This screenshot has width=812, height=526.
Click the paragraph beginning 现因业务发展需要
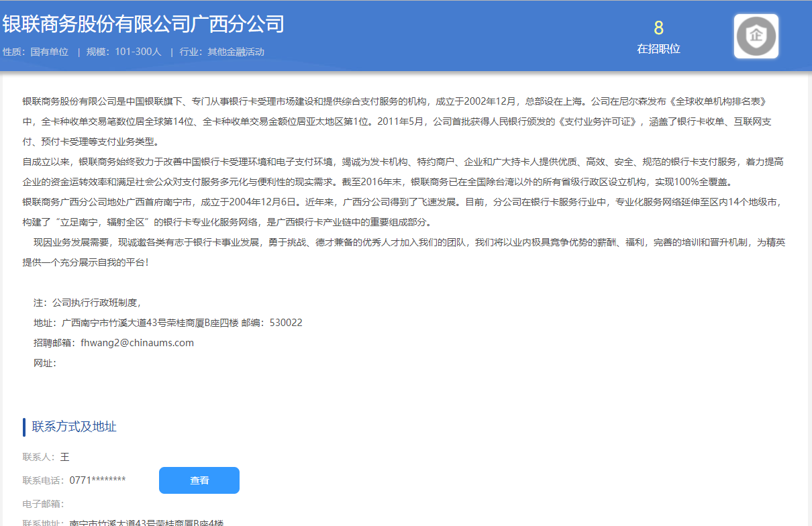pyautogui.click(x=403, y=252)
